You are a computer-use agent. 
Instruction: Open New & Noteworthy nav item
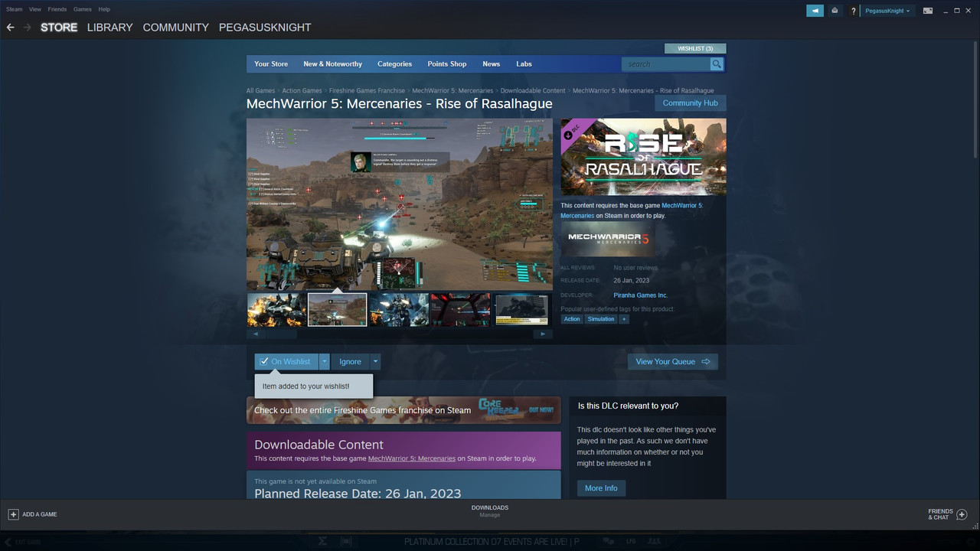[x=333, y=64]
